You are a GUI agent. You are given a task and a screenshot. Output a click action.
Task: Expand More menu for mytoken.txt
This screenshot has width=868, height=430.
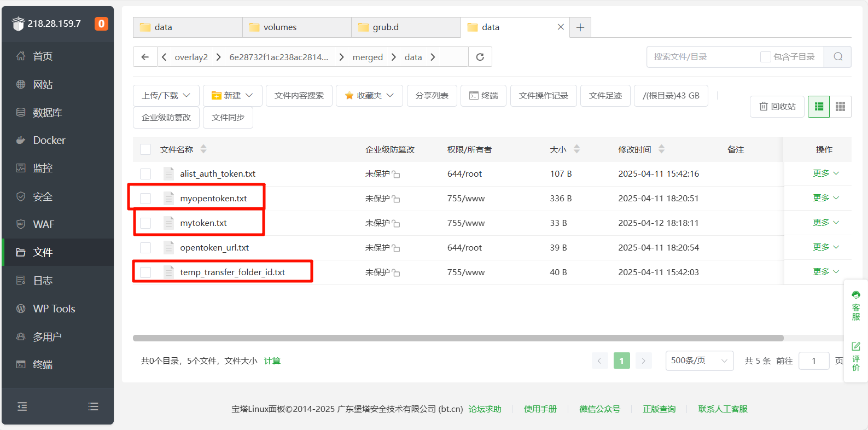pyautogui.click(x=826, y=223)
